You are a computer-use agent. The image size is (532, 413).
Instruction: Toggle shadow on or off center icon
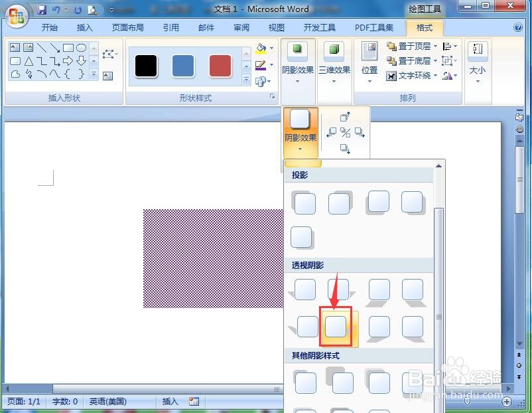coord(346,132)
